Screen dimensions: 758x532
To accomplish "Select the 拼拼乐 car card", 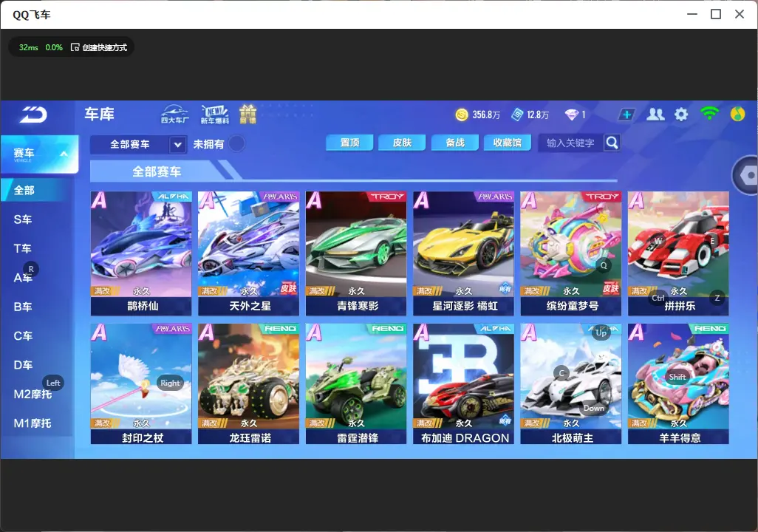I will (678, 253).
